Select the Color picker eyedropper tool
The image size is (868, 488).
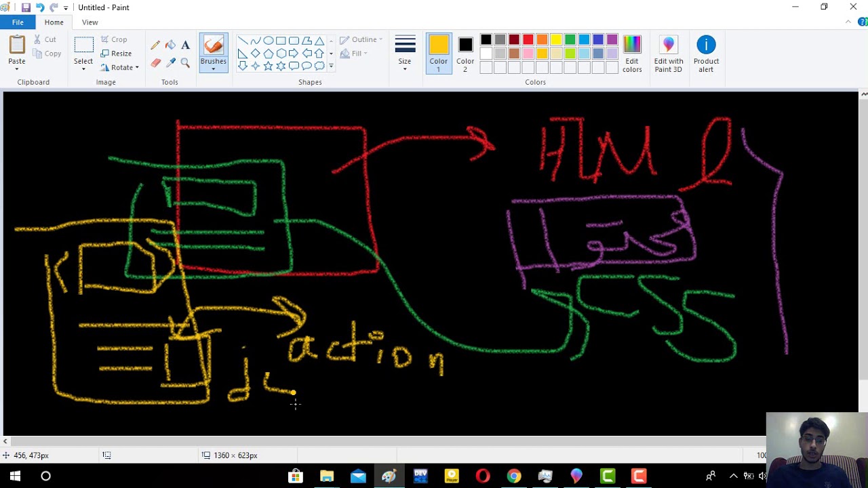click(x=170, y=63)
